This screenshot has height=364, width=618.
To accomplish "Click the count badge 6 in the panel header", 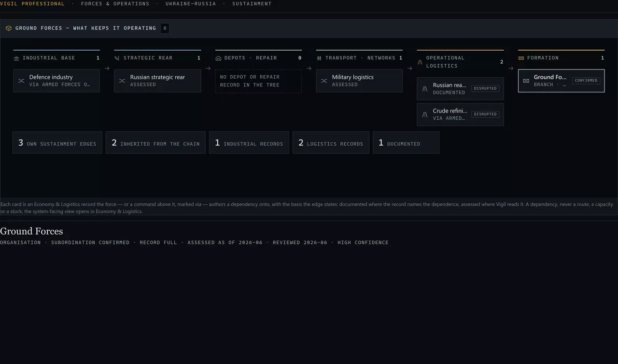I will click(165, 28).
